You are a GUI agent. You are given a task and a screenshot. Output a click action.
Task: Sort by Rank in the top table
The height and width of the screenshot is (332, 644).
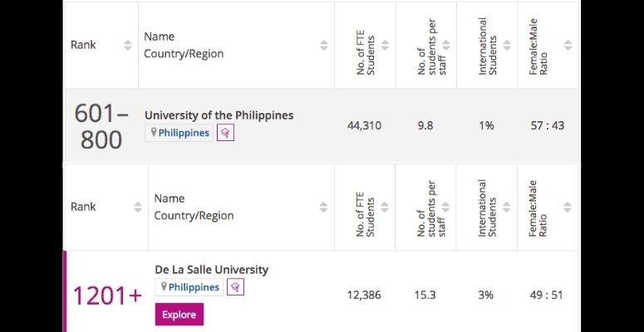pyautogui.click(x=127, y=46)
